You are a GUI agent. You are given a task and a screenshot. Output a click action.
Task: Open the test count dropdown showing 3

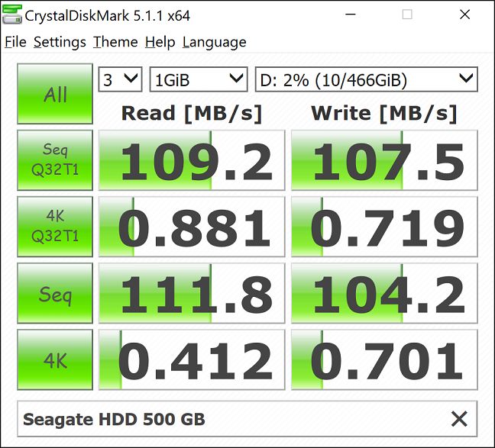click(120, 79)
